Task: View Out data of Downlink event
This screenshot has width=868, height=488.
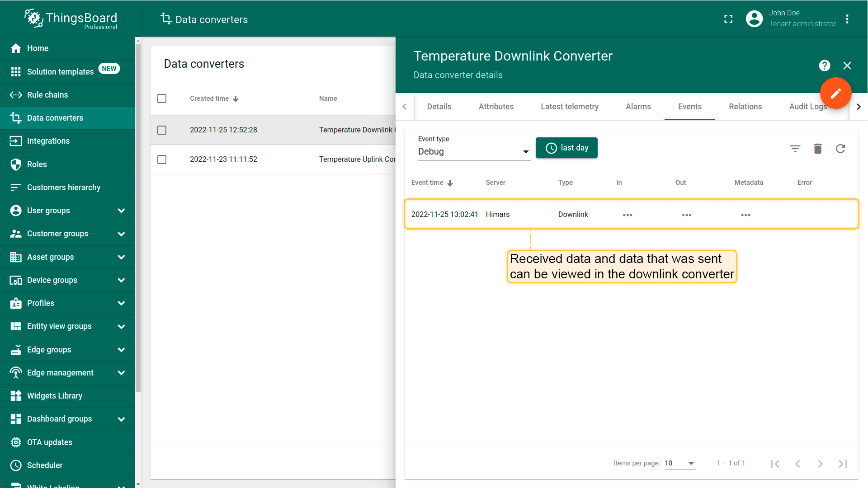Action: point(687,215)
